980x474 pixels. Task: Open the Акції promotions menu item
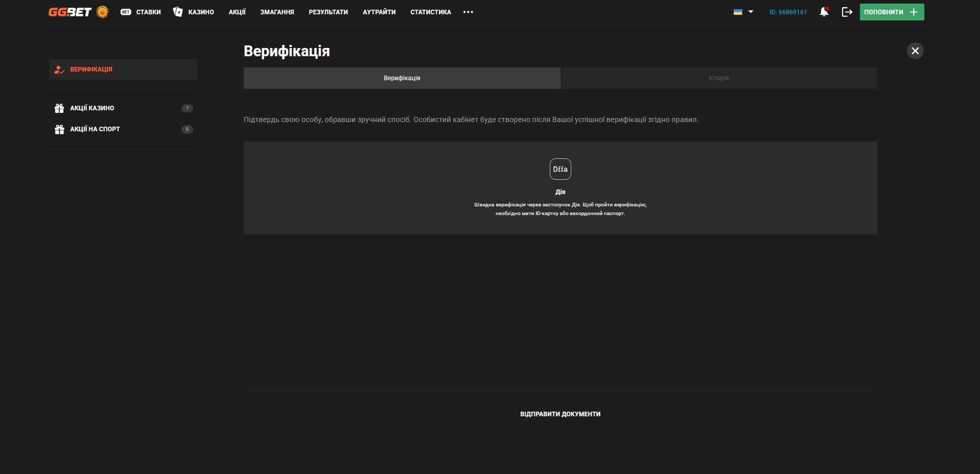tap(237, 12)
